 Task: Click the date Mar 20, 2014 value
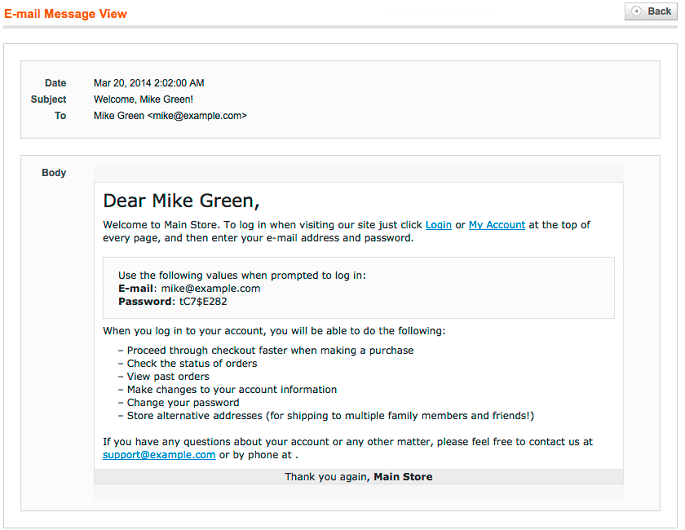point(149,83)
